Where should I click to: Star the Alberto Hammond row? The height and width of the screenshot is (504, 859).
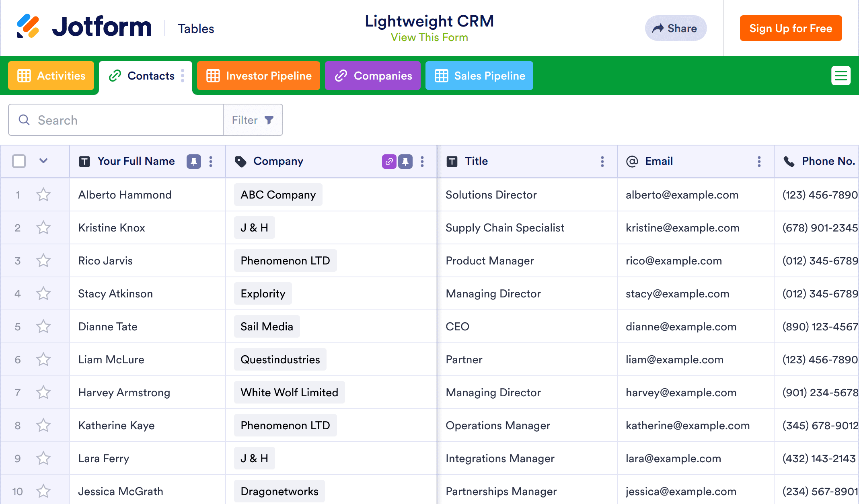[43, 195]
